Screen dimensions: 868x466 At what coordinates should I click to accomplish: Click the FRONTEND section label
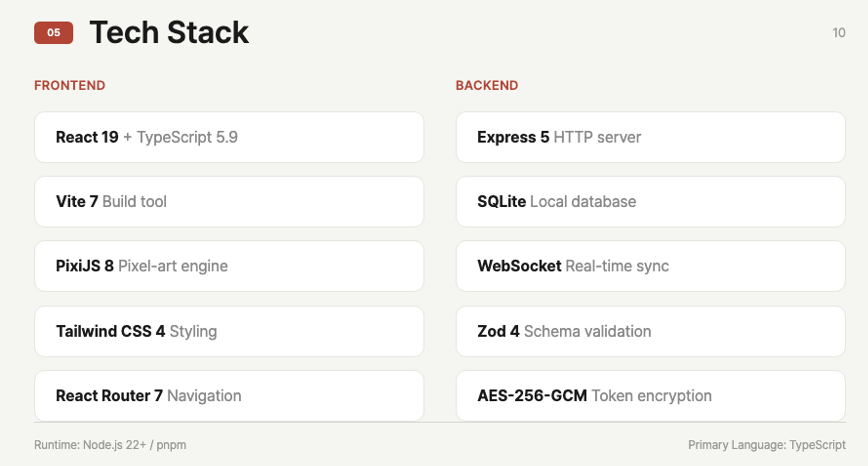coord(69,85)
